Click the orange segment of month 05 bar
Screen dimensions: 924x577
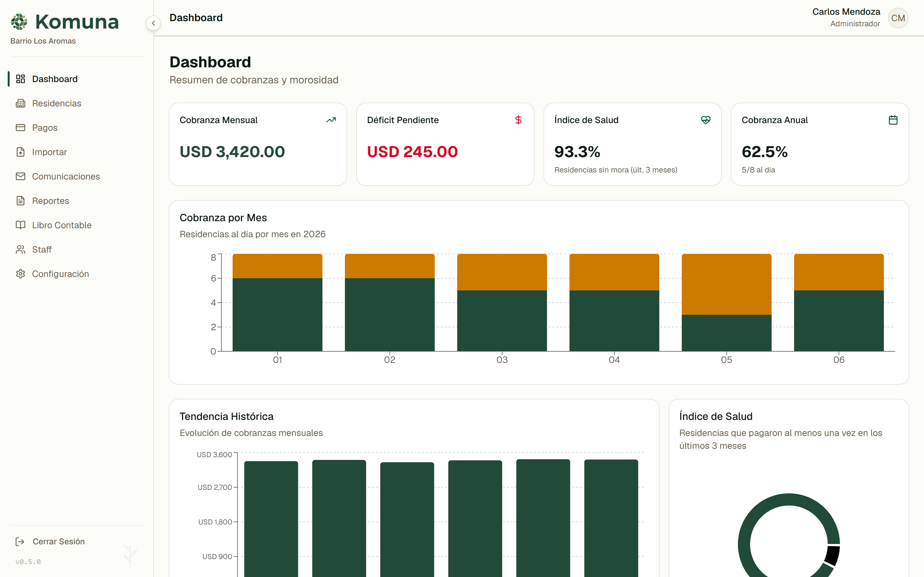[726, 284]
